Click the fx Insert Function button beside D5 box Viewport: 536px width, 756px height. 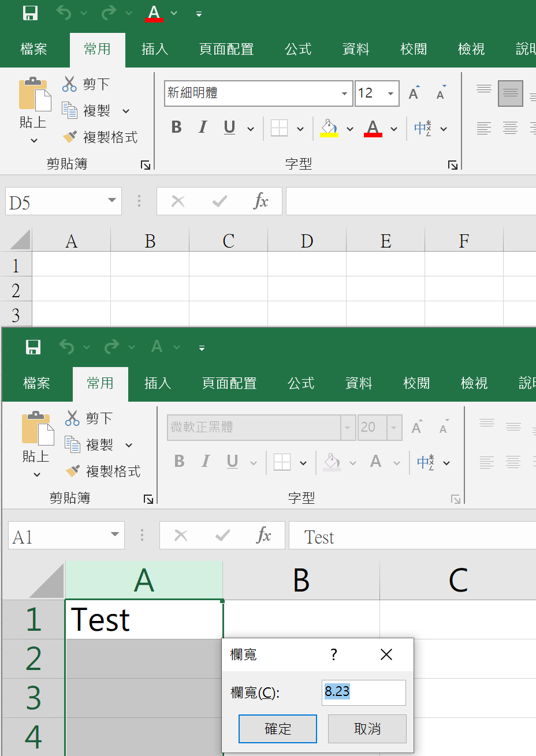click(x=261, y=201)
